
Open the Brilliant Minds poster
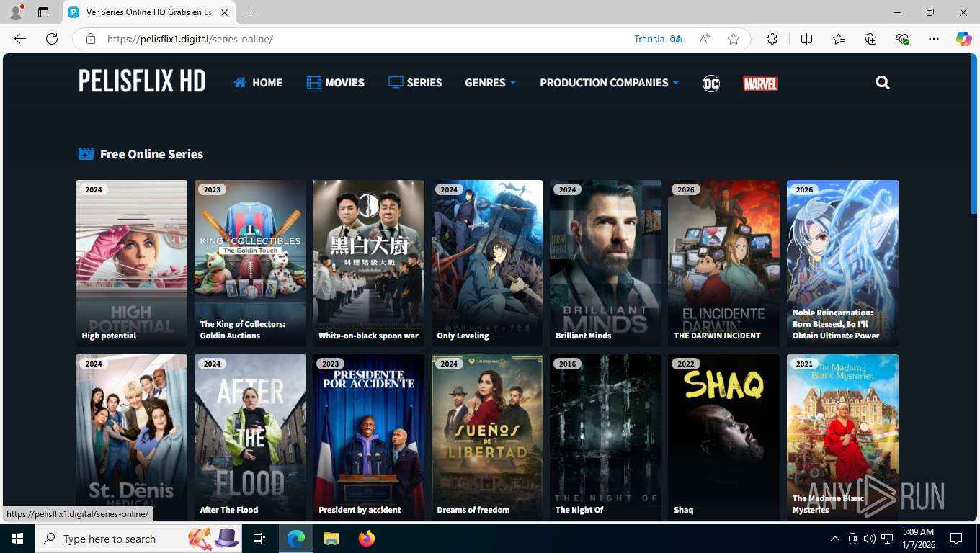(x=605, y=264)
